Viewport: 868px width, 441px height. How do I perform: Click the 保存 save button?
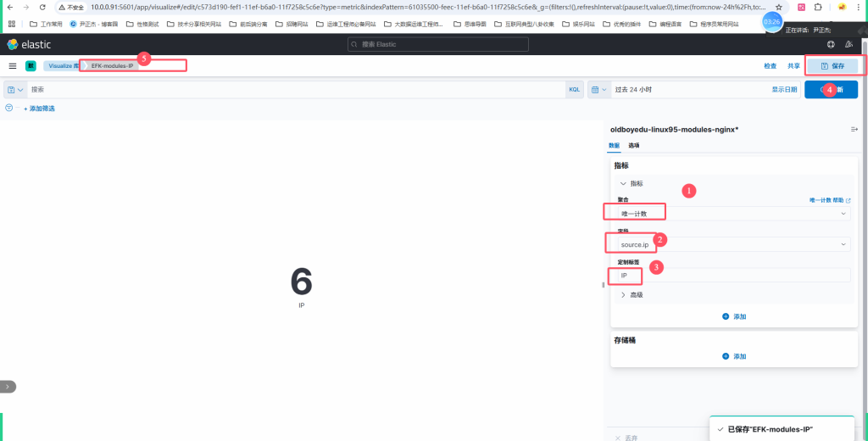click(x=832, y=65)
